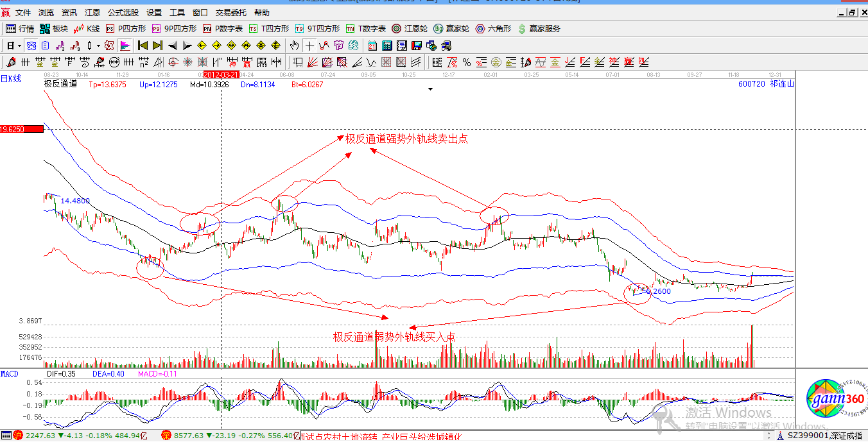Click the 赢家服务 button
Viewport: 868px width, 442px height.
click(539, 29)
